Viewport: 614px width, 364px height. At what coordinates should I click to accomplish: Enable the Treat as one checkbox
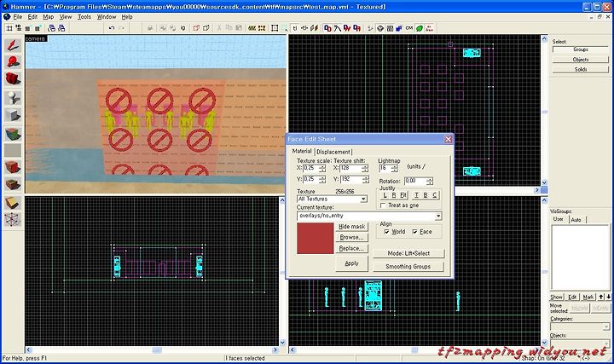(x=384, y=205)
